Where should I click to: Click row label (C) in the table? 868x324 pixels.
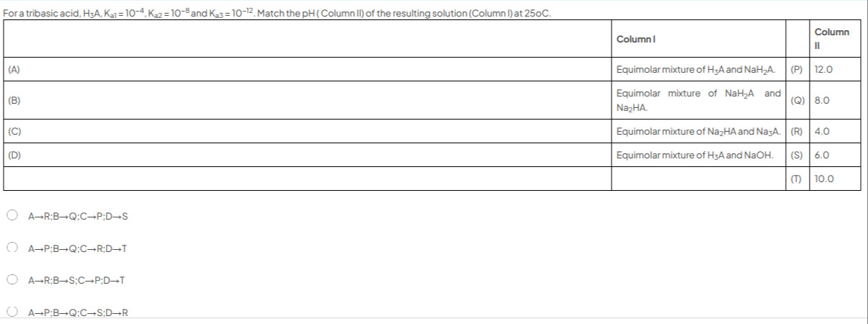(x=13, y=132)
